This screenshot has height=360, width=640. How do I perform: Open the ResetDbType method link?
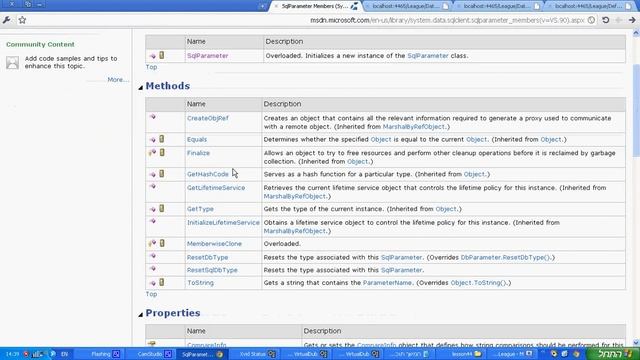coord(207,257)
